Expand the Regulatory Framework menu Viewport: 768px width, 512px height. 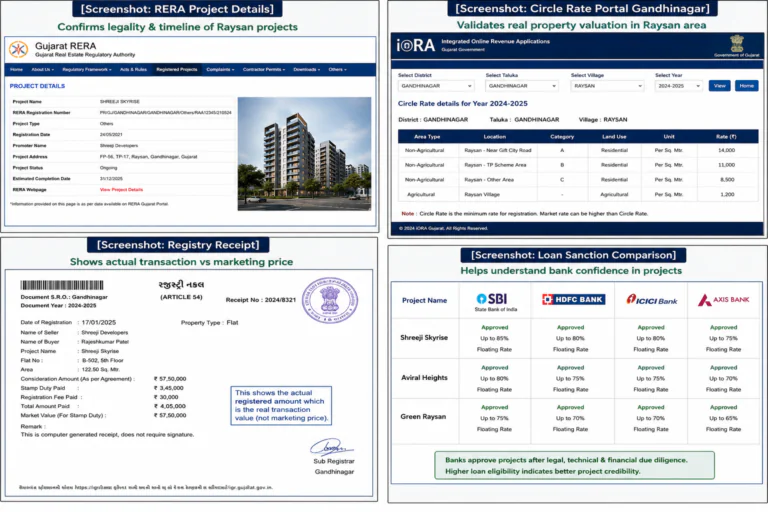tap(87, 70)
